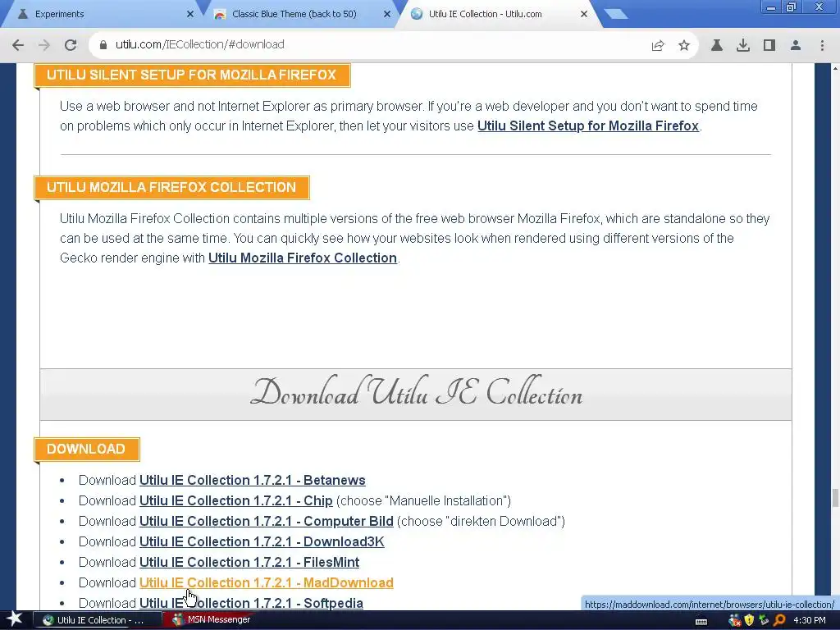Click the share page icon in address bar
The image size is (840, 630).
pos(658,45)
